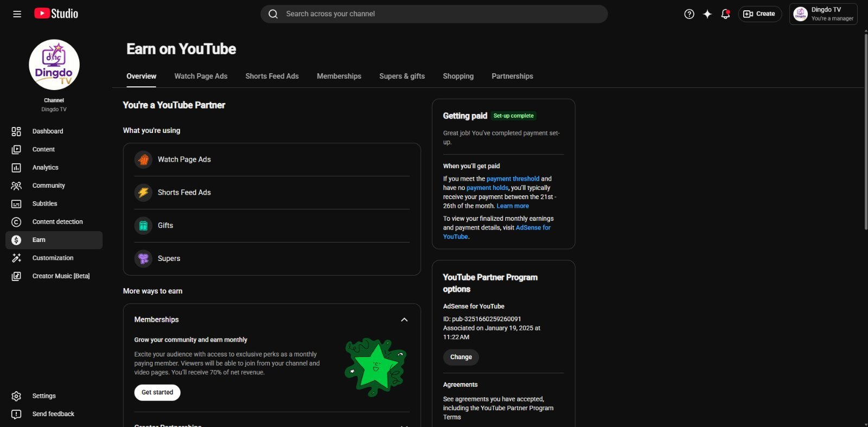Open Content detection in the sidebar
This screenshot has width=868, height=427.
point(54,222)
